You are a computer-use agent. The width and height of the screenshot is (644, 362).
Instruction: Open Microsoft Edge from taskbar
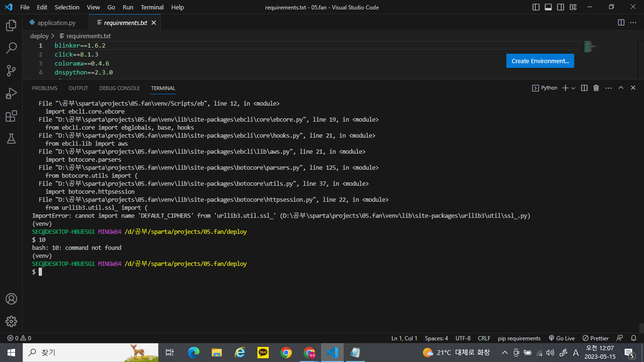click(193, 352)
